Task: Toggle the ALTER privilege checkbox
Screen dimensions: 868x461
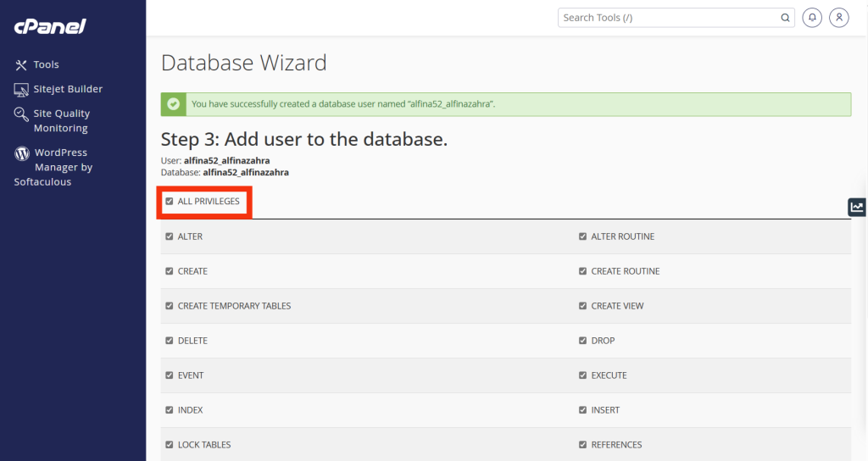Action: click(x=170, y=236)
